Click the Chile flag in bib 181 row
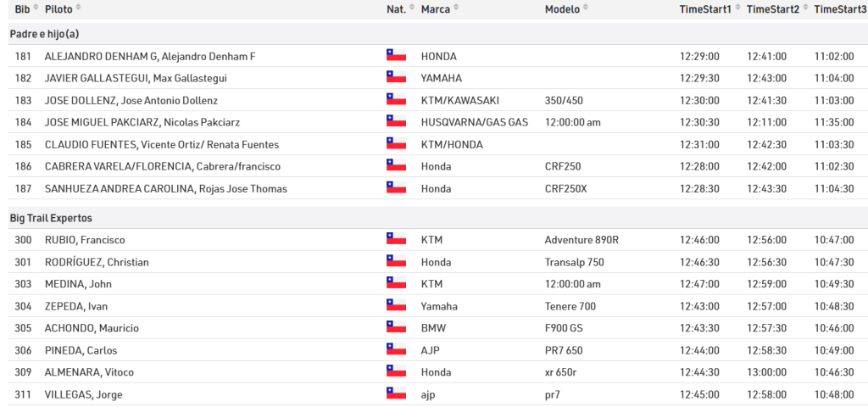 (396, 56)
